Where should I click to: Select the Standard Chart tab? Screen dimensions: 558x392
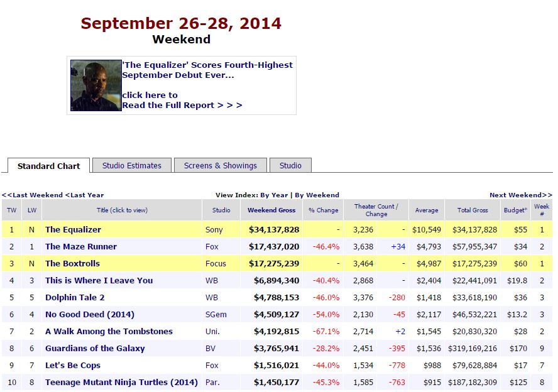click(49, 166)
